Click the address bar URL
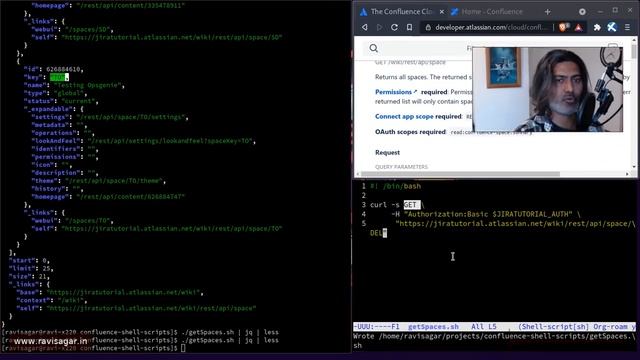The width and height of the screenshot is (640, 360). (x=491, y=27)
